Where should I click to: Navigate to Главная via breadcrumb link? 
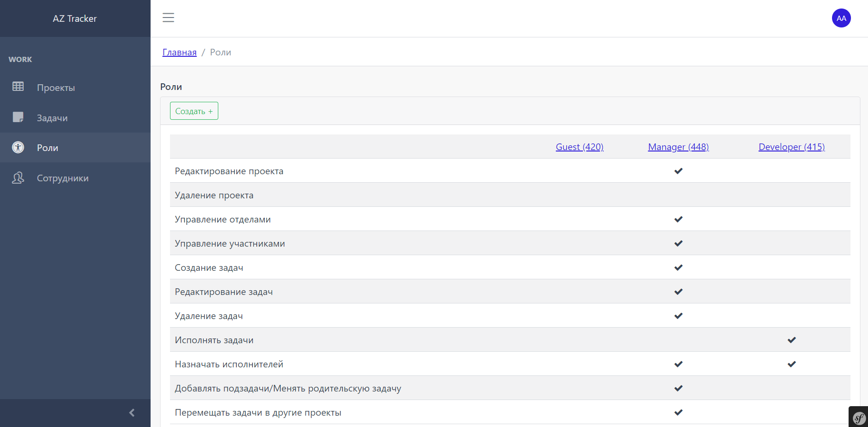click(179, 52)
